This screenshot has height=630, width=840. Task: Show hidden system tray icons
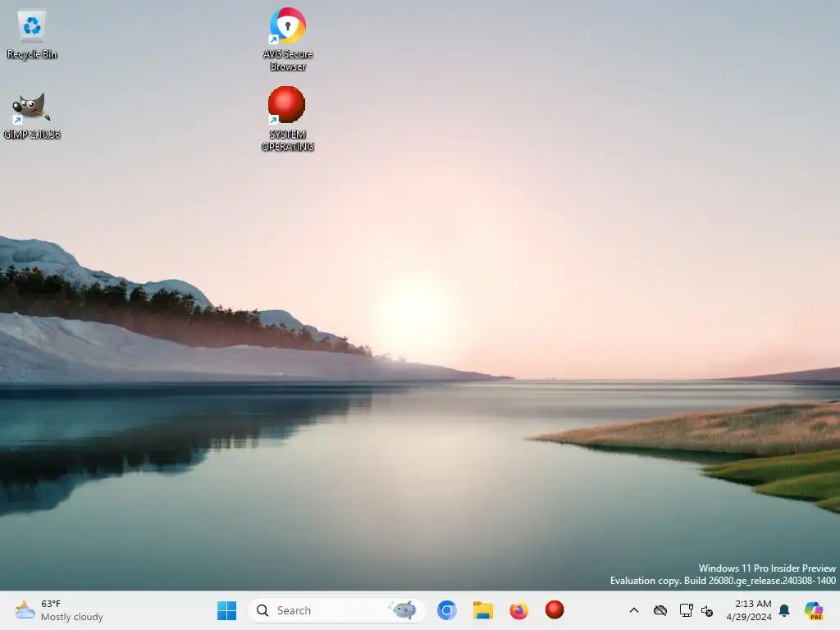click(634, 610)
